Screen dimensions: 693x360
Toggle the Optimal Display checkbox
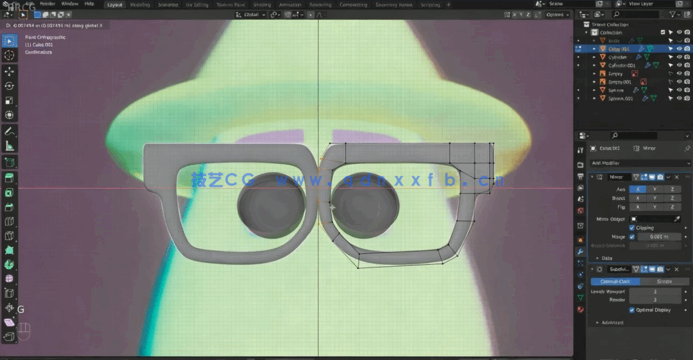pyautogui.click(x=632, y=310)
